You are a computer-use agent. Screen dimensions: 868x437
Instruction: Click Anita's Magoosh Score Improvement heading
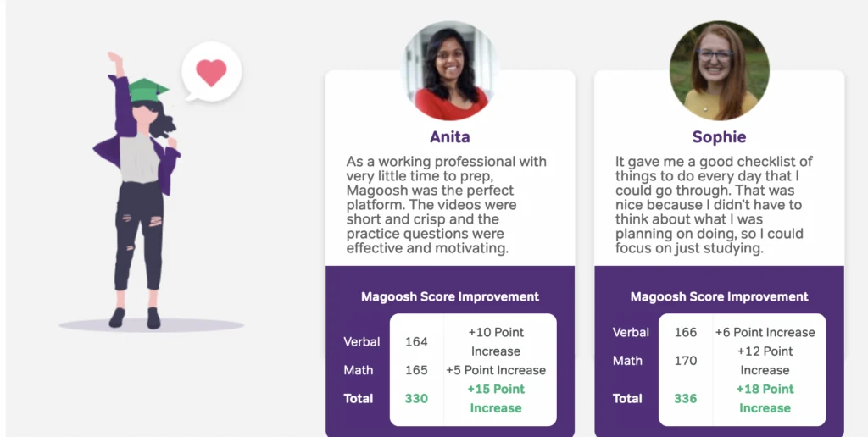[x=450, y=296]
